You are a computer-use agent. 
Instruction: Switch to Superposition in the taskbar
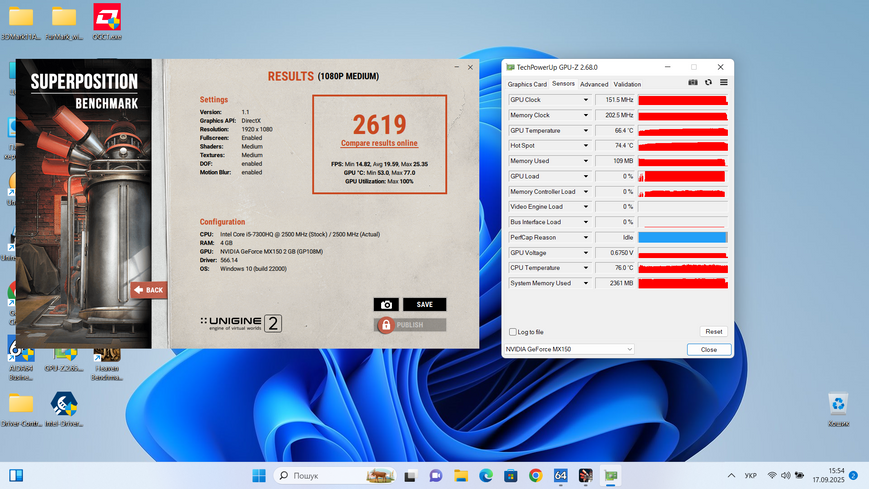click(x=585, y=476)
